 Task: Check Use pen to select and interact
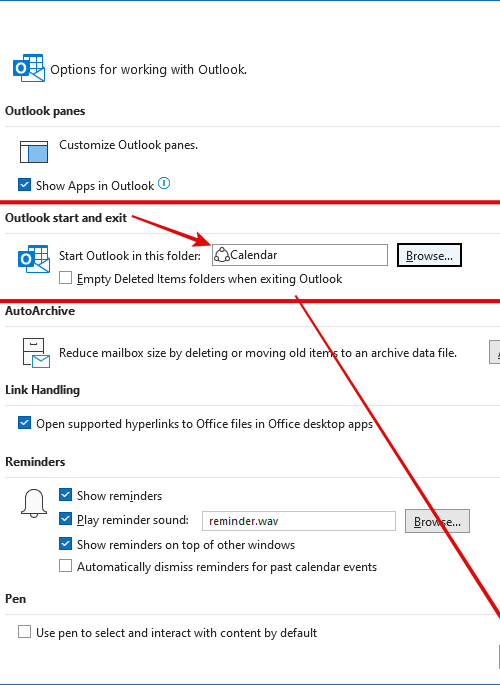pos(24,632)
